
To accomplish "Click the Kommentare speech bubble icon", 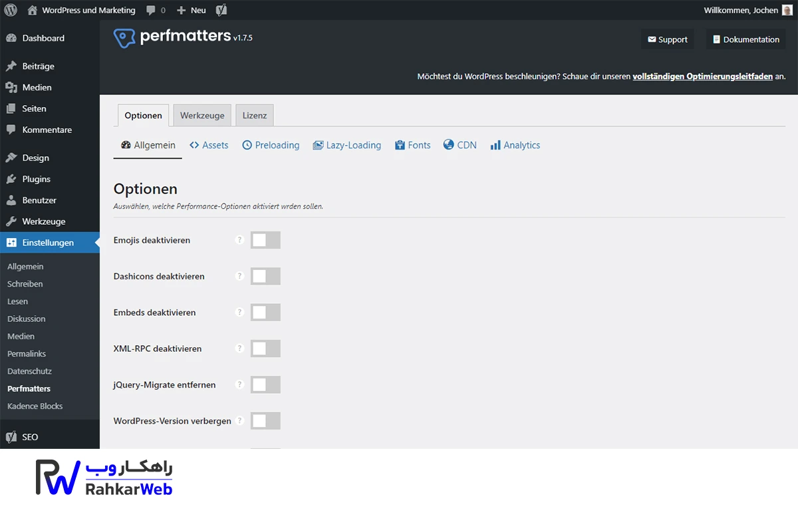I will (11, 130).
